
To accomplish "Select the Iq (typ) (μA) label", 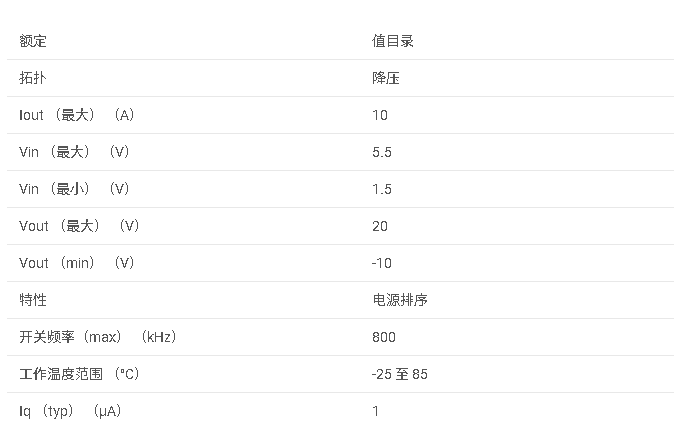I will pyautogui.click(x=70, y=411).
